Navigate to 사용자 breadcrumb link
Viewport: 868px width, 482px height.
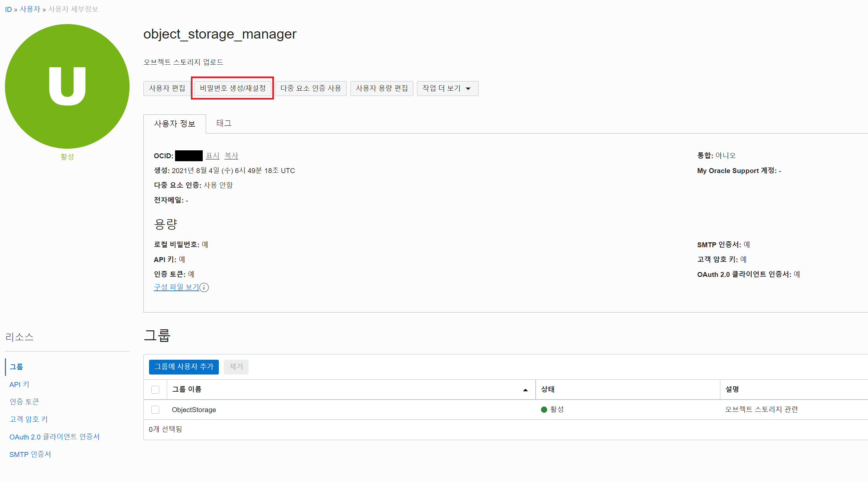[x=30, y=9]
